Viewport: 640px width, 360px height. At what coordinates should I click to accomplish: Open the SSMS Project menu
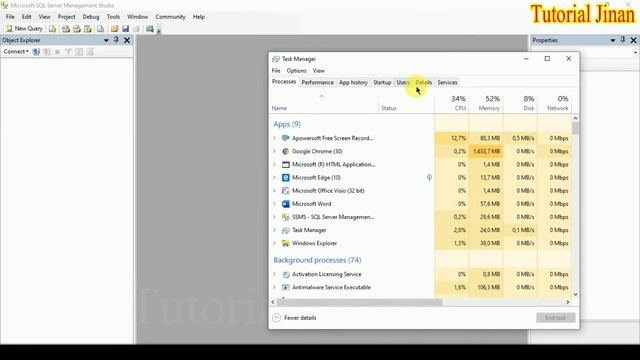click(x=67, y=17)
